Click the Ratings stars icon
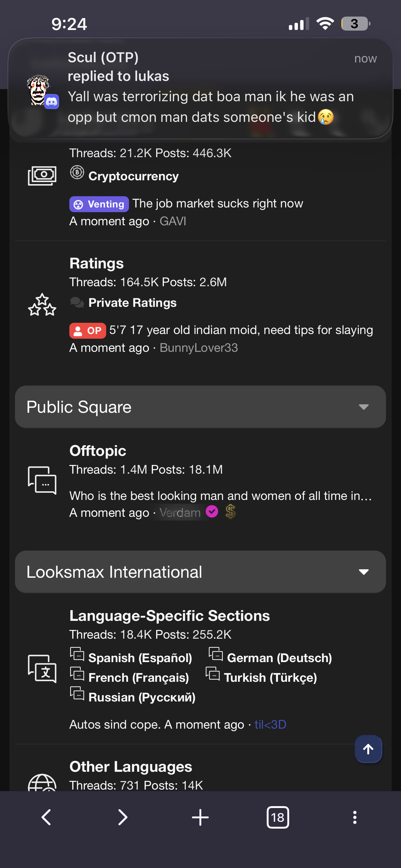 42,305
